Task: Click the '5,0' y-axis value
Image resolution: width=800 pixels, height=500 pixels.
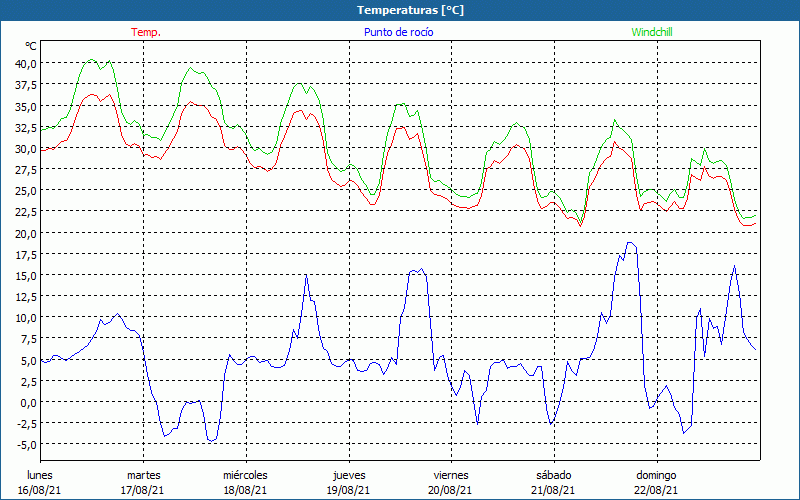Action: coord(29,361)
